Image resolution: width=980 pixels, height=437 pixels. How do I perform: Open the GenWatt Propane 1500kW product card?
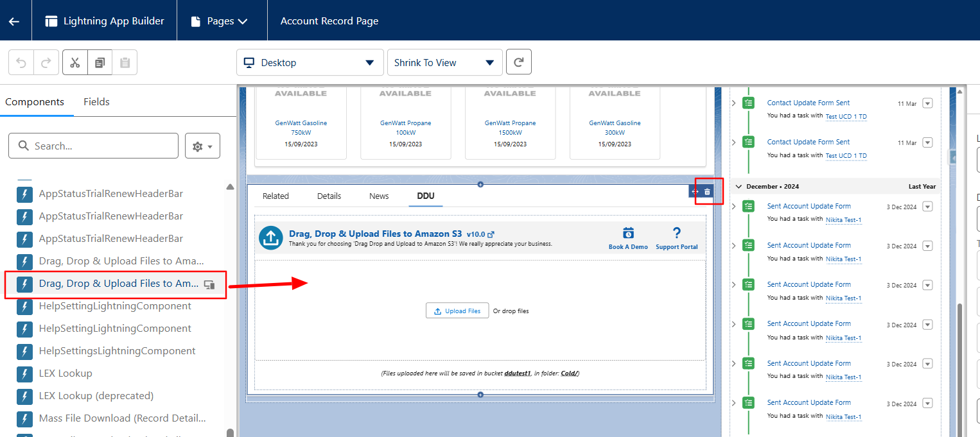510,122
